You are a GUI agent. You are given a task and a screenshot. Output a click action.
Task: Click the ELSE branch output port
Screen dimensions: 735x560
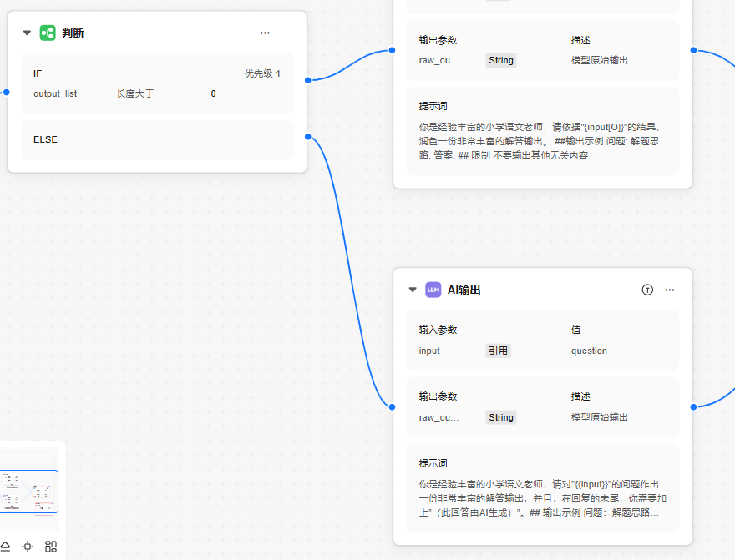pos(308,136)
